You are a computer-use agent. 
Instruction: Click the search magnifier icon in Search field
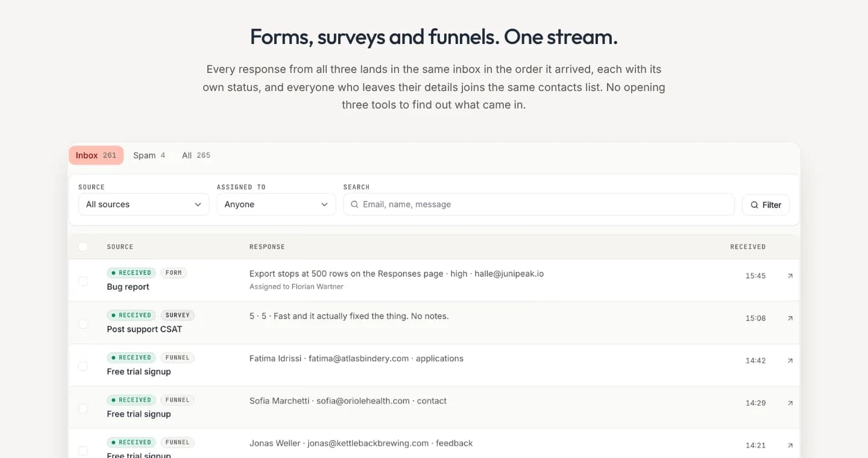click(x=354, y=205)
